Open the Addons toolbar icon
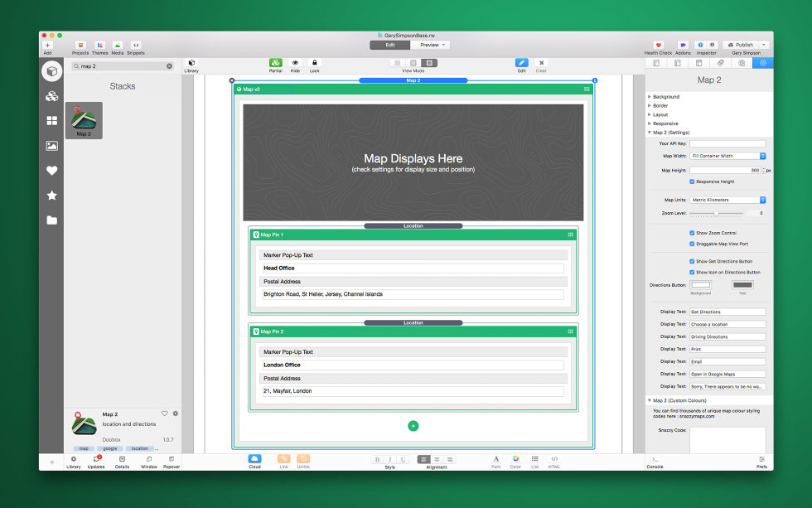This screenshot has width=812, height=508. pos(683,45)
